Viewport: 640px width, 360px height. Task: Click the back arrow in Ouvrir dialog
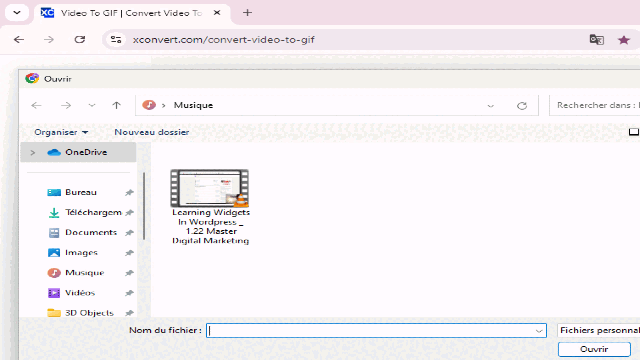[x=36, y=105]
